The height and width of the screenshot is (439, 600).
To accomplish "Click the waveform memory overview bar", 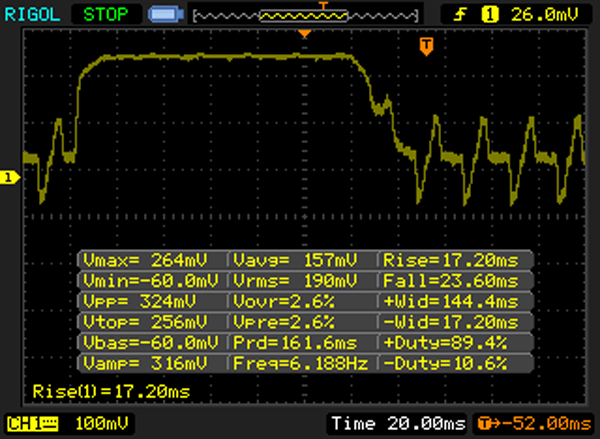I will pyautogui.click(x=305, y=16).
